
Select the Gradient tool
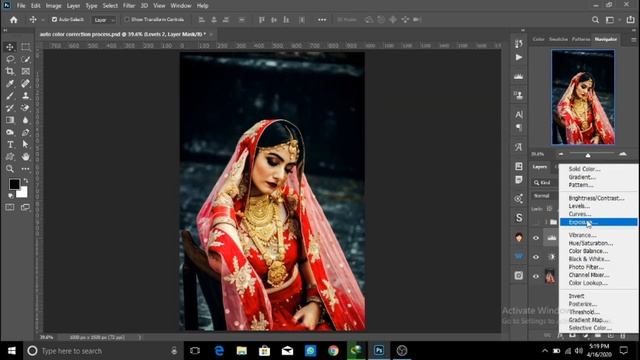tap(10, 120)
